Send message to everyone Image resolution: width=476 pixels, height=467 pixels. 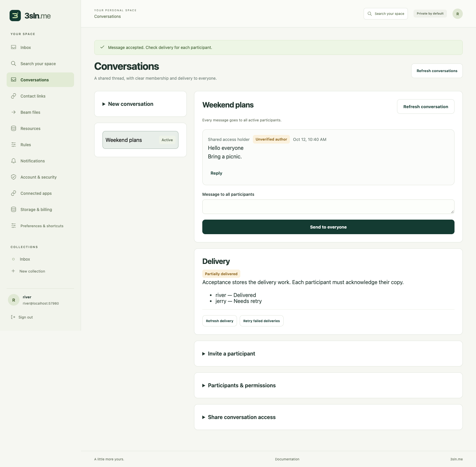pyautogui.click(x=328, y=227)
